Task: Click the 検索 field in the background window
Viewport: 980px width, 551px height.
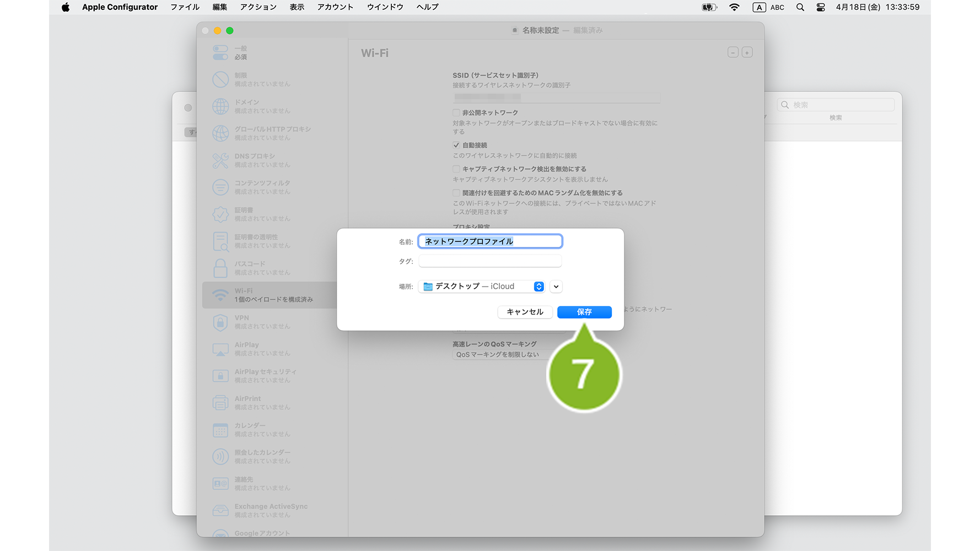Action: point(836,105)
